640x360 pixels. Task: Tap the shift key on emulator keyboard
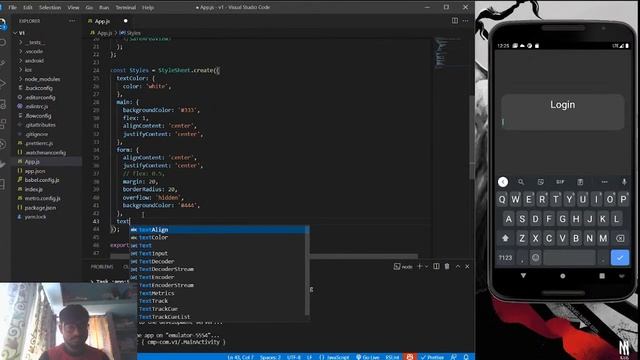coord(505,238)
